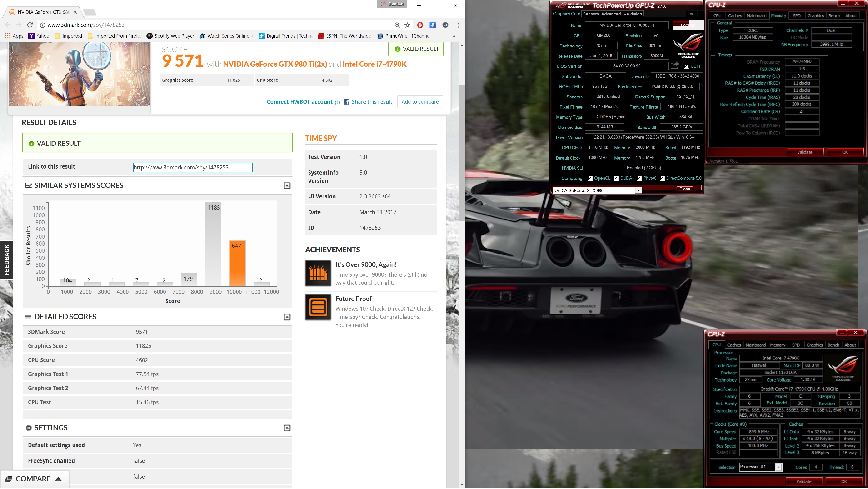Switch to the Advanced tab in GPU-Z

611,14
